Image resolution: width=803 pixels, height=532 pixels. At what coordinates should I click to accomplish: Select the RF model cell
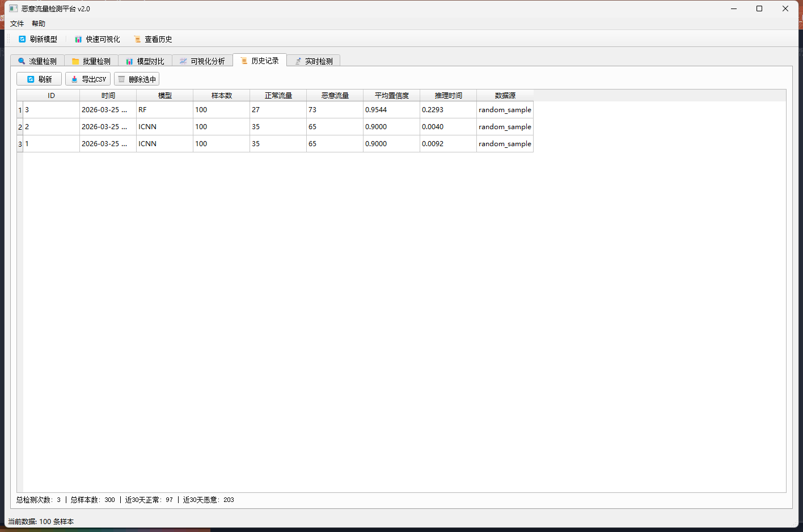click(x=165, y=110)
